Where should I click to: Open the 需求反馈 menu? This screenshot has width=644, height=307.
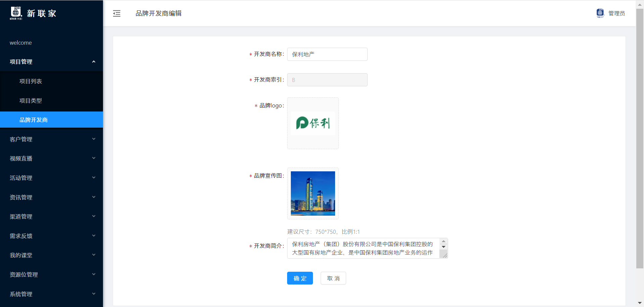[x=51, y=236]
